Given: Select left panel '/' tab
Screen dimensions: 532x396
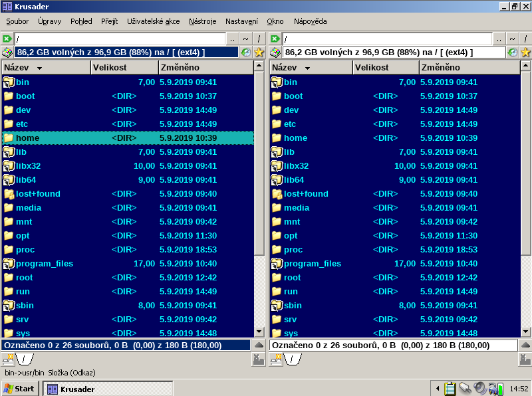Looking at the screenshot, I should 25,359.
